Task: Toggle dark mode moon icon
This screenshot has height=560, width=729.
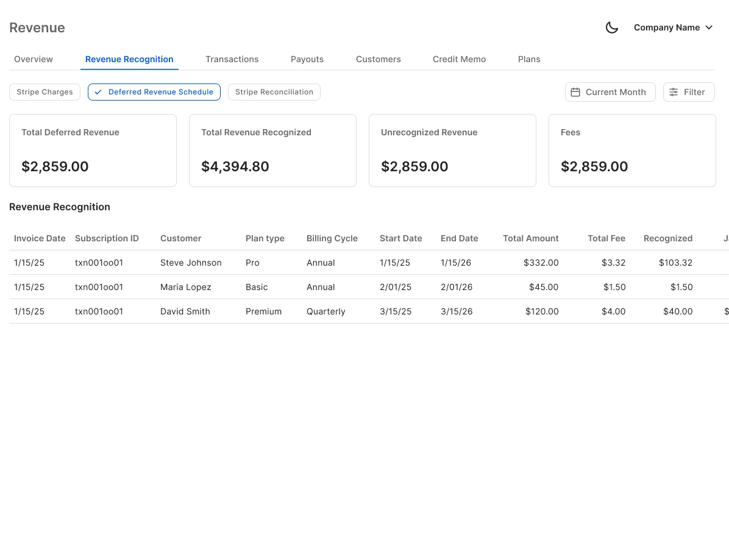Action: coord(612,28)
